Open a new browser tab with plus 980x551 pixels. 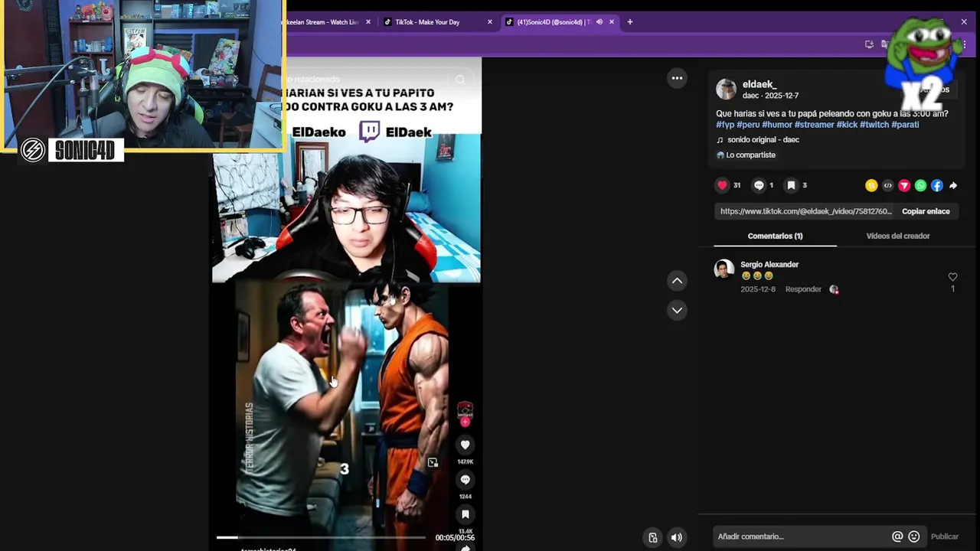point(630,22)
